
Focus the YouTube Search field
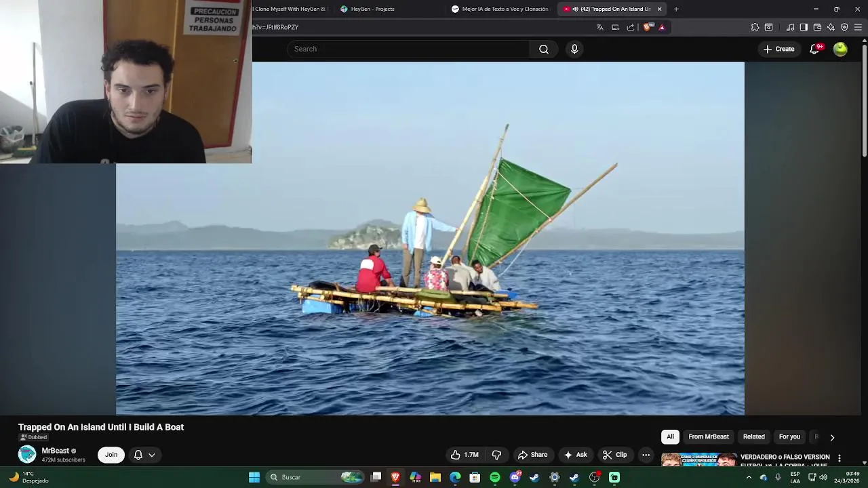click(x=408, y=49)
